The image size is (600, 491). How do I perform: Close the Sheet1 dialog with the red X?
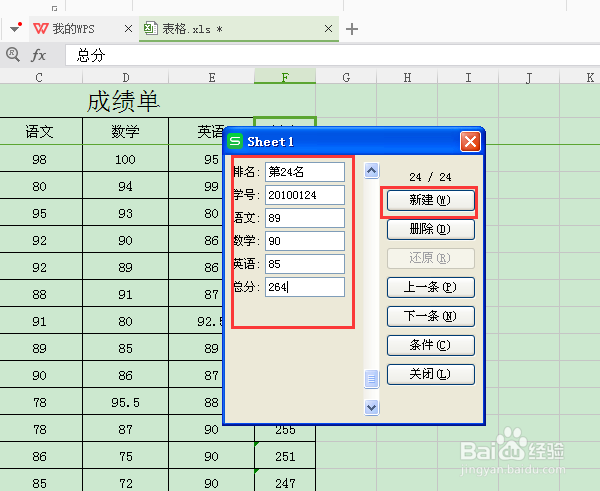tap(470, 142)
